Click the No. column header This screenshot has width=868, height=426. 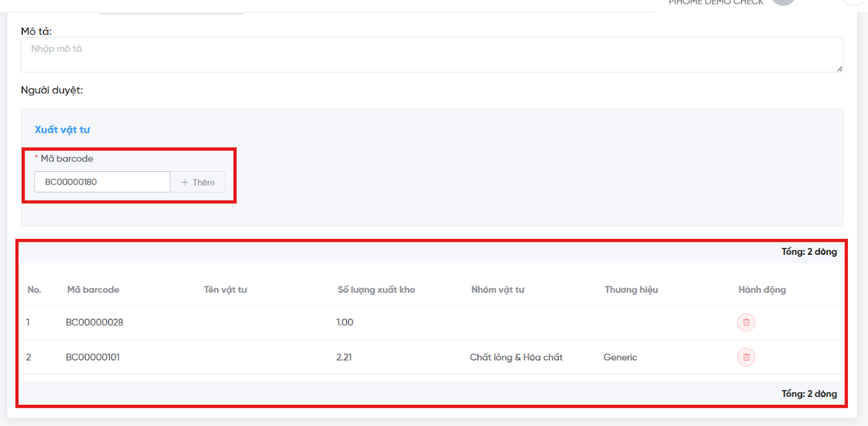(x=34, y=289)
